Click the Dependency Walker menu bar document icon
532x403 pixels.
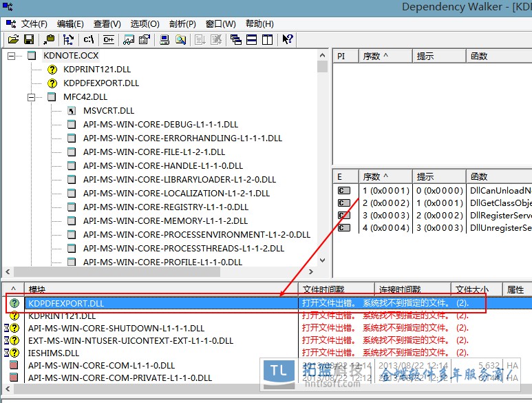[x=11, y=23]
